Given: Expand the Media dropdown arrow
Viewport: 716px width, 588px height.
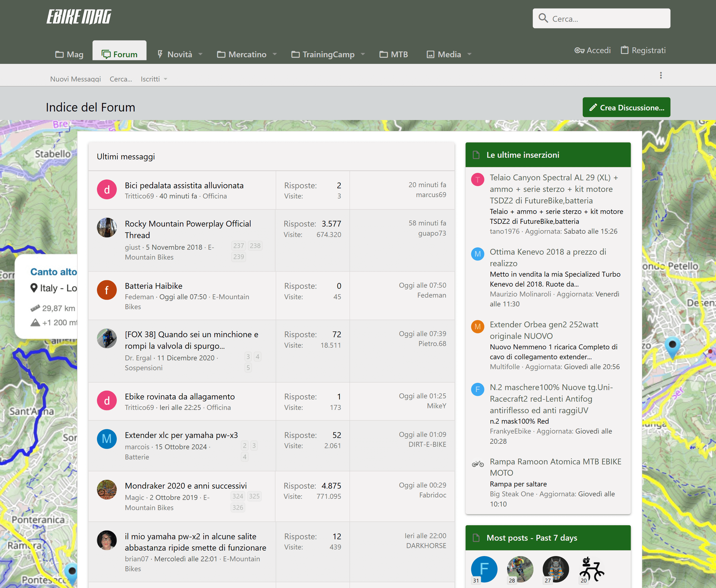Looking at the screenshot, I should click(469, 54).
